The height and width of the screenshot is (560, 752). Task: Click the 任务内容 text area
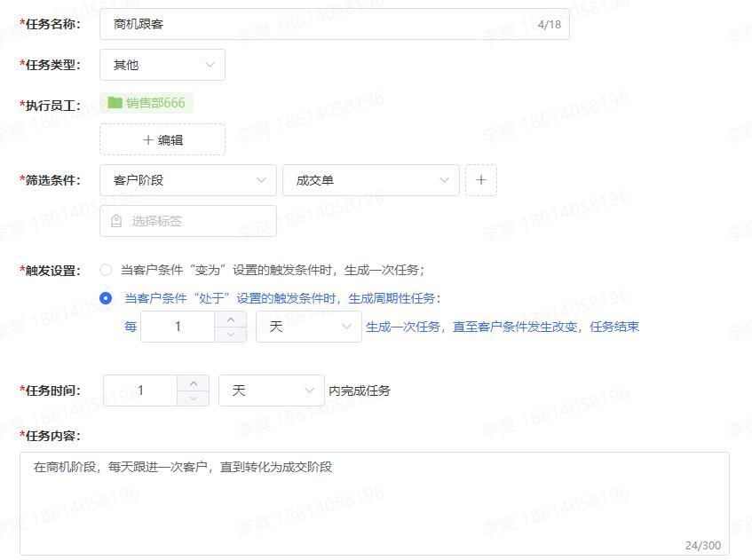pos(375,503)
